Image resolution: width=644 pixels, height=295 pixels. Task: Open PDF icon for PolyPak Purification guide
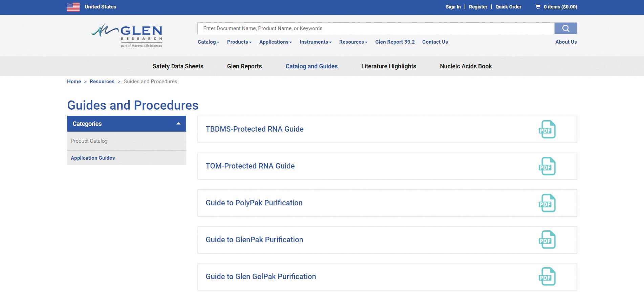coord(547,203)
